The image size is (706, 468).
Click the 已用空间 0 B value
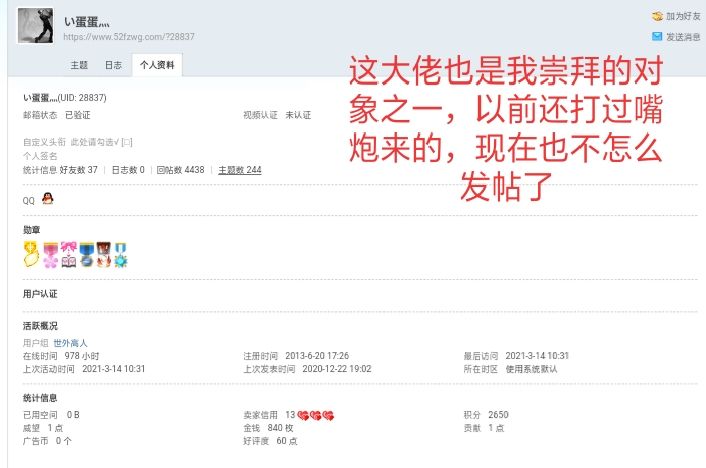[x=51, y=414]
